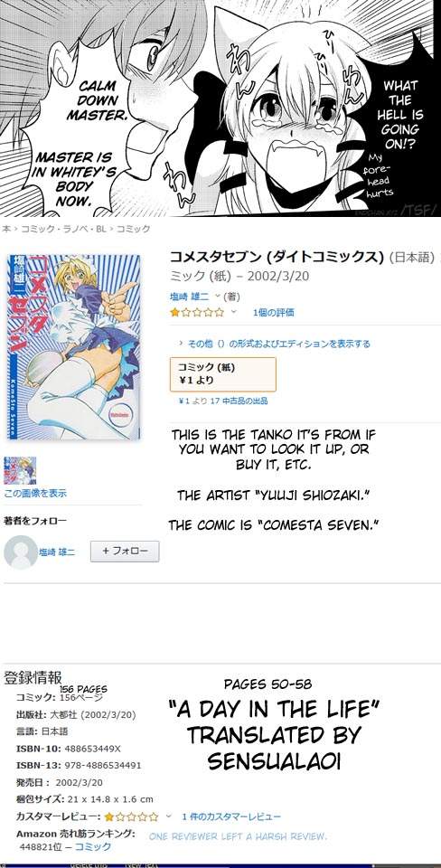441x868 pixels.
Task: Open the 1個の評価 ratings link
Action: [273, 312]
